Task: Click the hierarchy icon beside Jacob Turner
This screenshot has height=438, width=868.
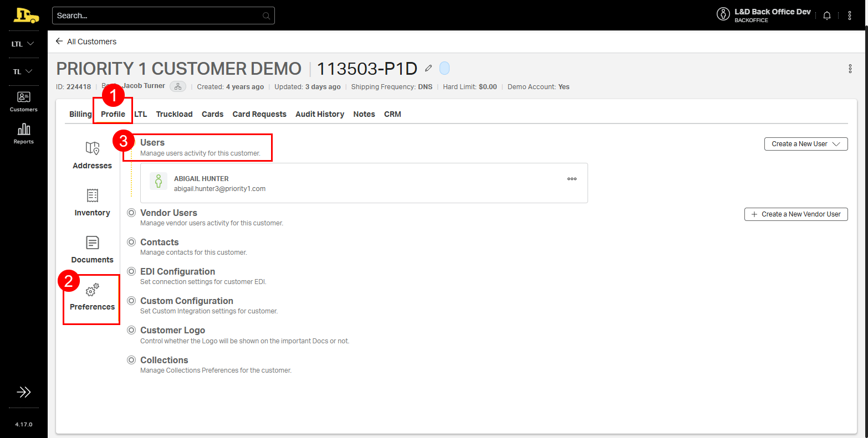Action: pos(178,86)
